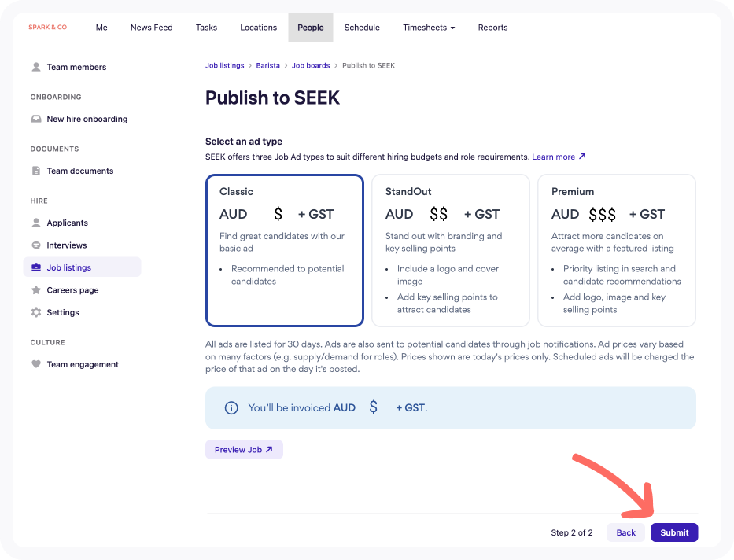
Task: Click the Job listings breadcrumb link
Action: click(225, 65)
